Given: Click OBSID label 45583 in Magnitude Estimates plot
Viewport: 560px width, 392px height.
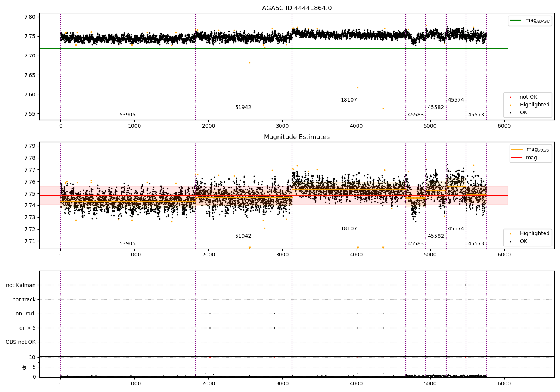Looking at the screenshot, I should pyautogui.click(x=416, y=244).
